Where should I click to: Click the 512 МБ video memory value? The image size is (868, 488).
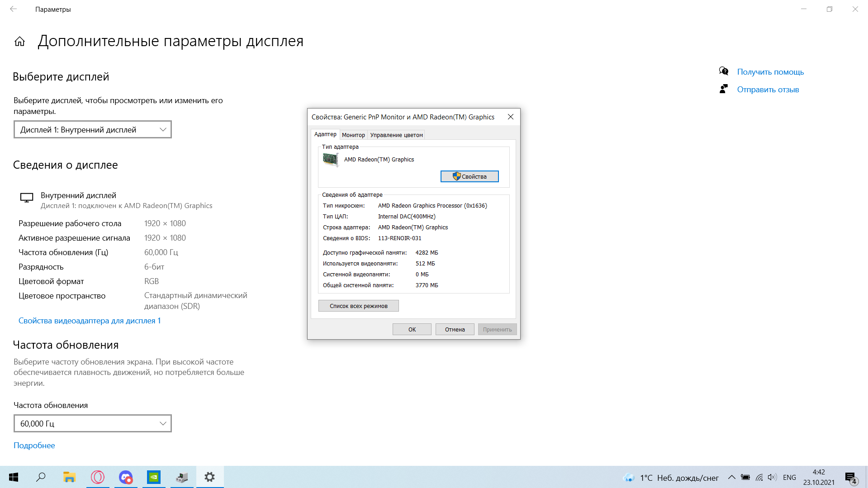[x=425, y=264]
